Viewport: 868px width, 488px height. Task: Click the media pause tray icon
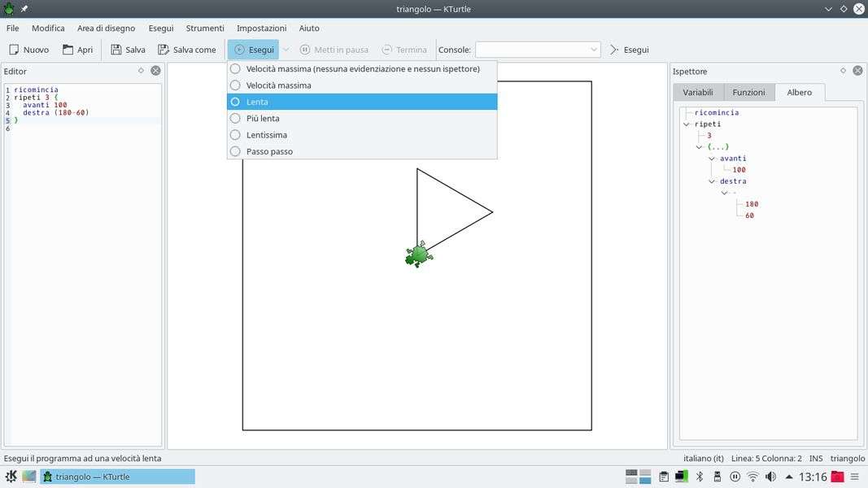pos(735,477)
